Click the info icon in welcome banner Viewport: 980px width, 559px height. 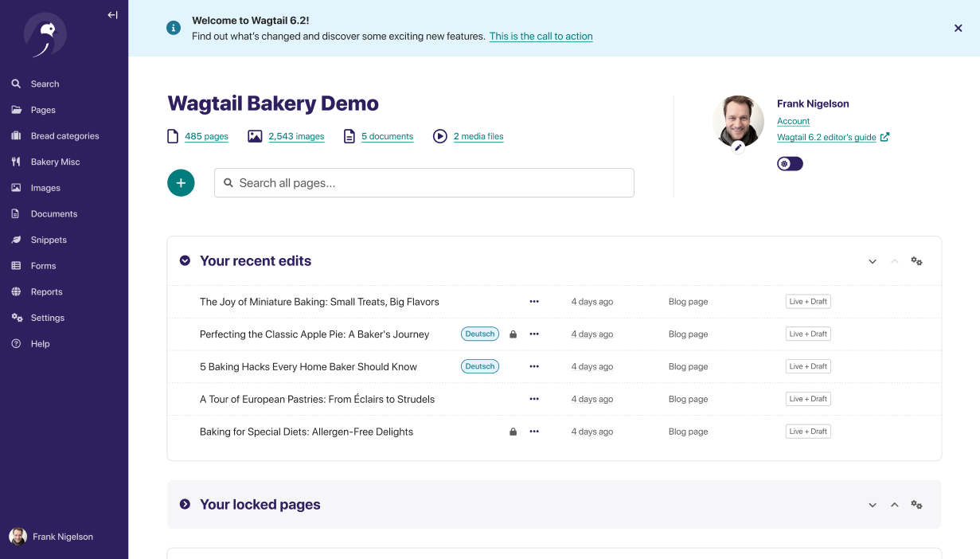pos(174,28)
